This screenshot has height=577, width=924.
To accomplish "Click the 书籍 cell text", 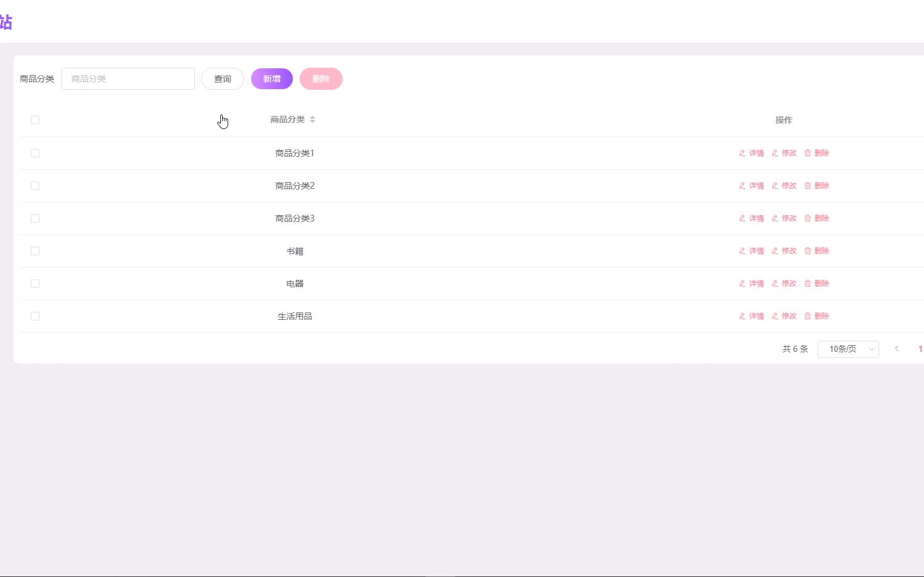I will pos(295,251).
